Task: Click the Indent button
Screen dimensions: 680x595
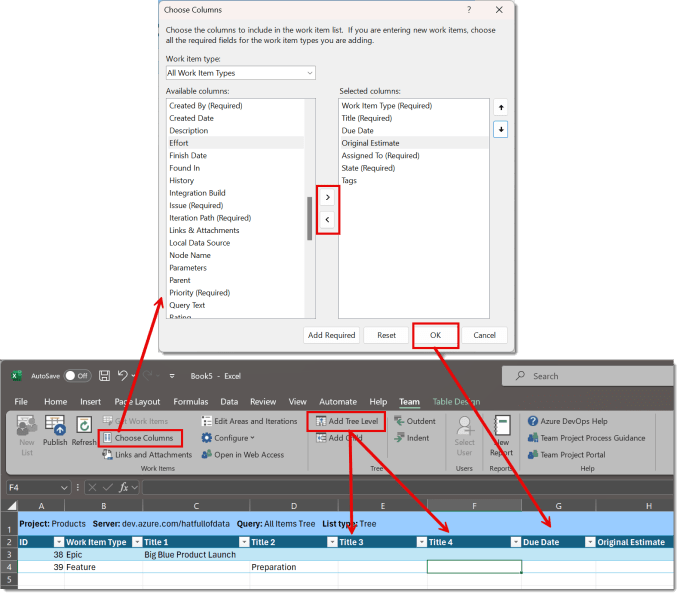Action: pos(412,438)
